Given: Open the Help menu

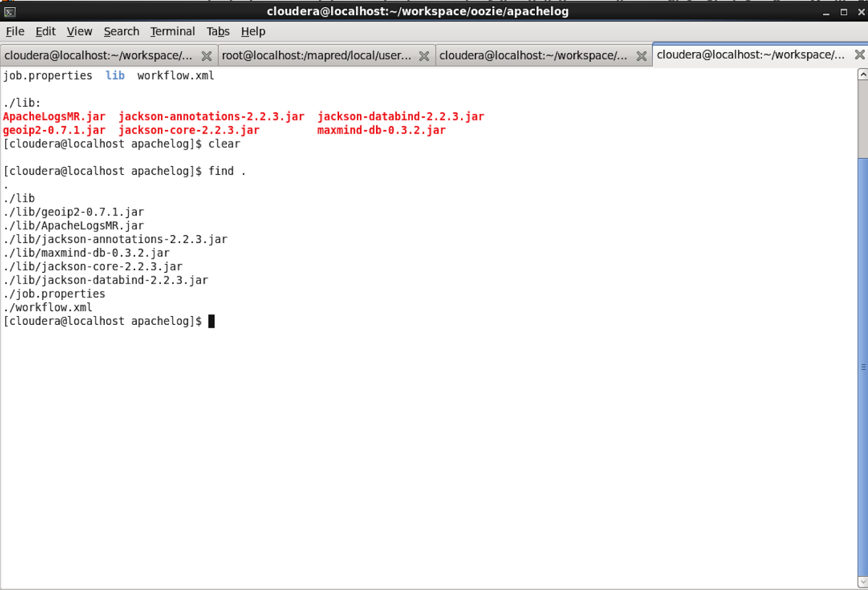Looking at the screenshot, I should (252, 31).
